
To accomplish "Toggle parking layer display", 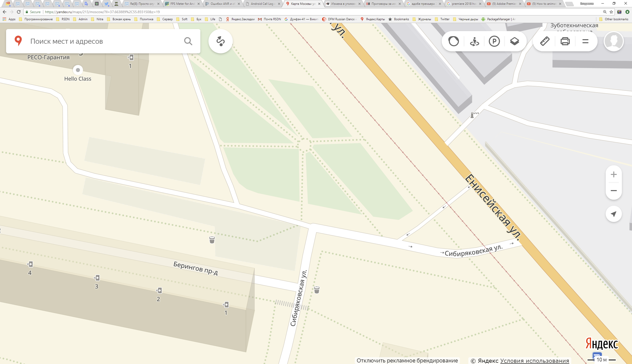I will point(494,41).
